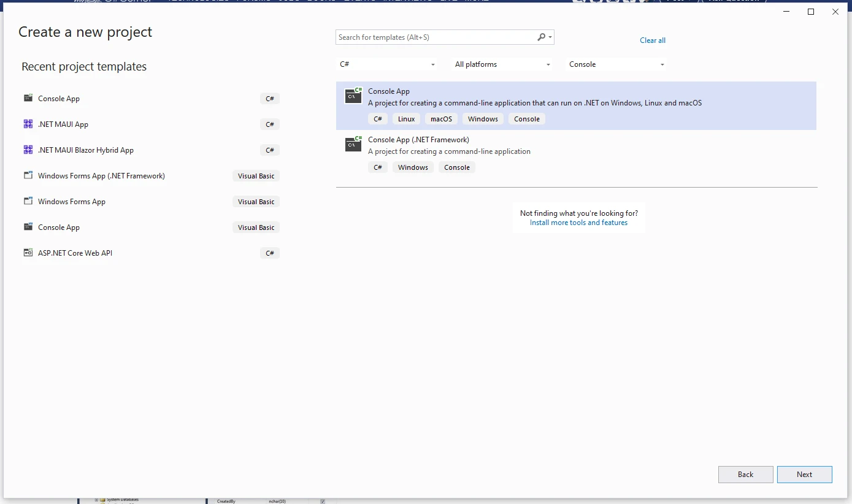Select Windows Forms App (.NET Framework) recent template

[151, 175]
